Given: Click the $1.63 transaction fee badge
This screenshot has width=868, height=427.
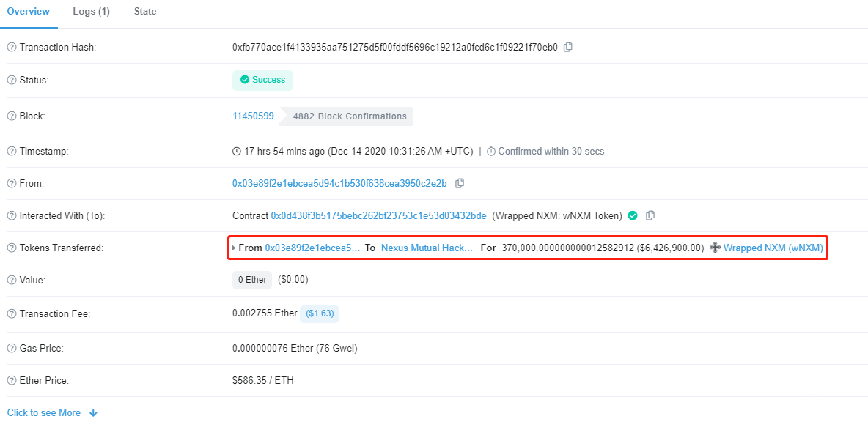Looking at the screenshot, I should point(320,313).
